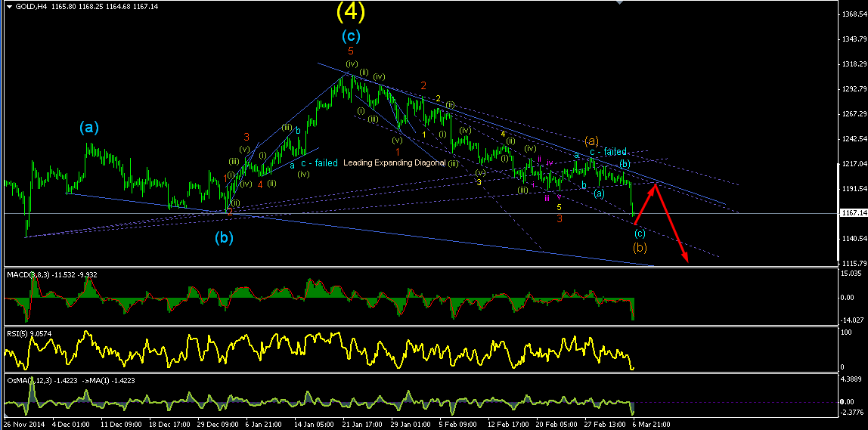Click the 26 Nov 2014 date on the time axis
The image size is (868, 430).
23,425
